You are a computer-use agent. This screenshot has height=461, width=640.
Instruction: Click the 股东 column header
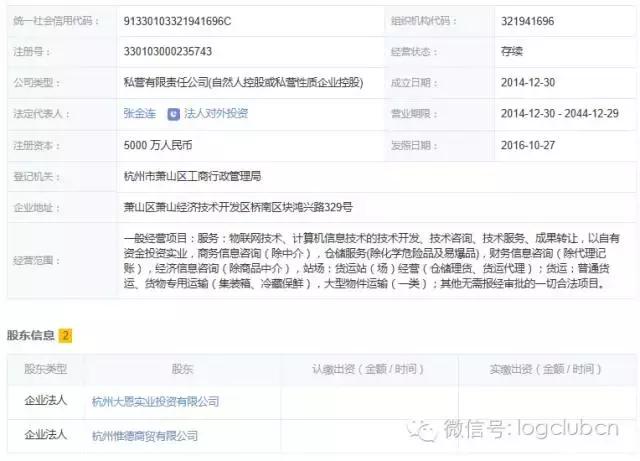[182, 369]
